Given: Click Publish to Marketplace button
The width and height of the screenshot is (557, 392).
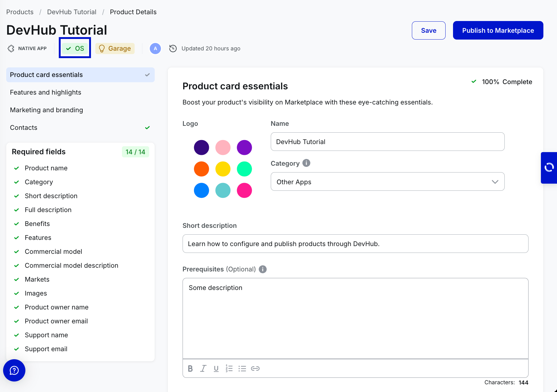Looking at the screenshot, I should coord(498,31).
